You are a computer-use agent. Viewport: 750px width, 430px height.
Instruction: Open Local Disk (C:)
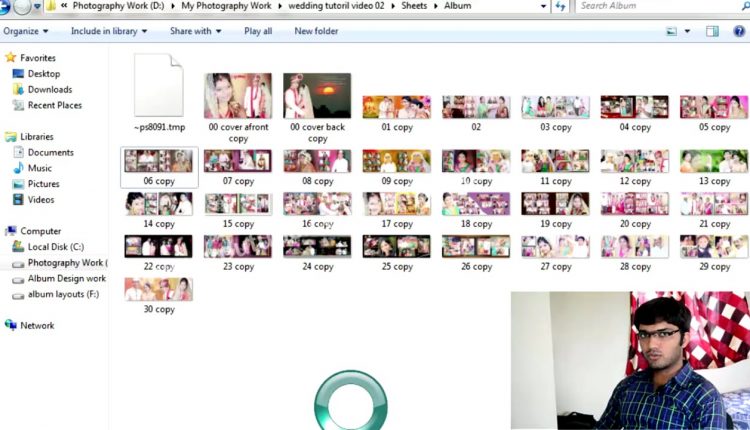pos(55,247)
